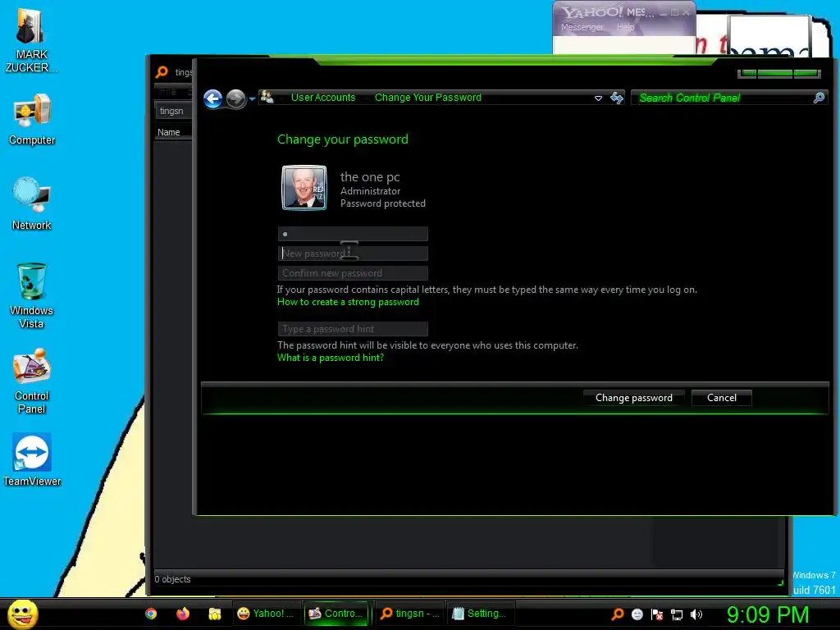Screen dimensions: 840x630
Task: Click the volume speaker tray icon
Action: click(x=696, y=614)
